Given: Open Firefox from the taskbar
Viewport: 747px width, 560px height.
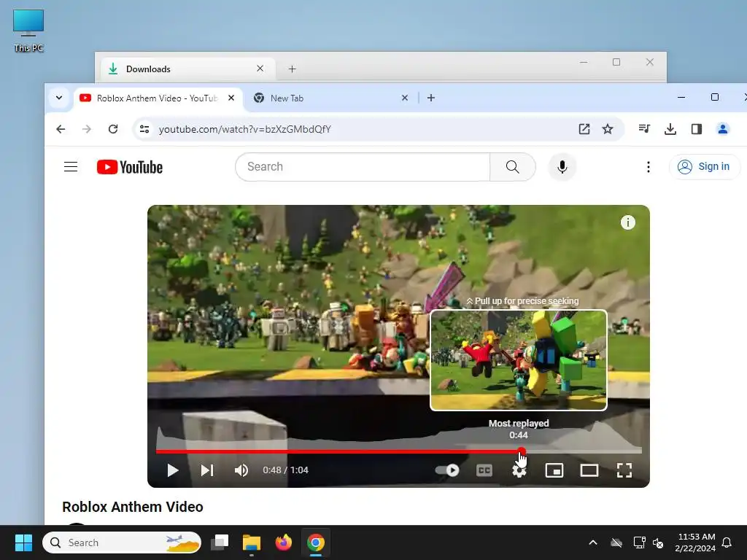Looking at the screenshot, I should (x=284, y=542).
